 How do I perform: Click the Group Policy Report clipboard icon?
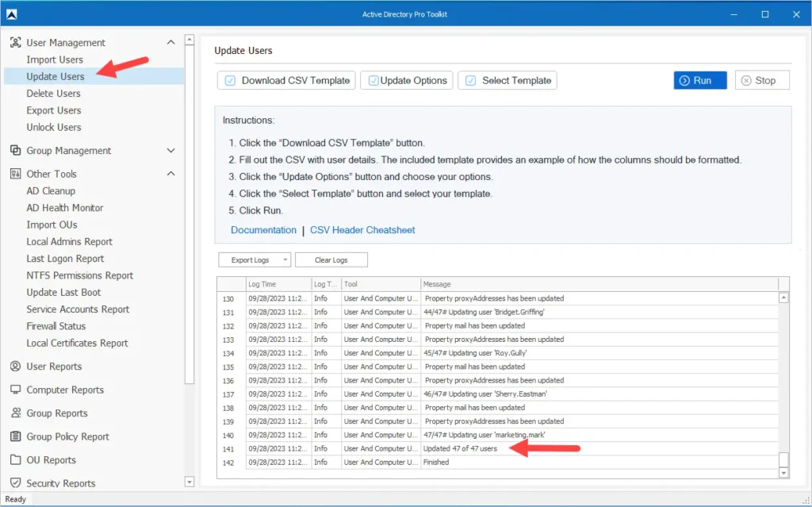[16, 436]
